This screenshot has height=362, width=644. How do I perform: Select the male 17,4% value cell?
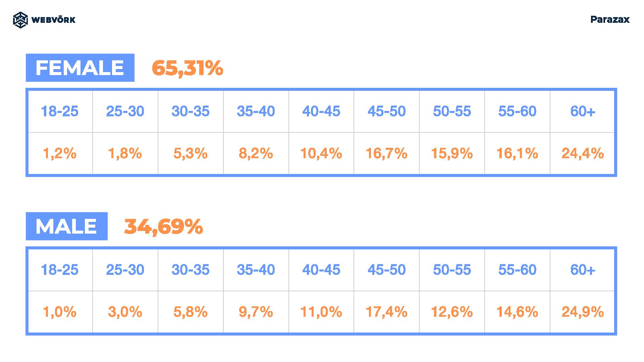tap(386, 312)
